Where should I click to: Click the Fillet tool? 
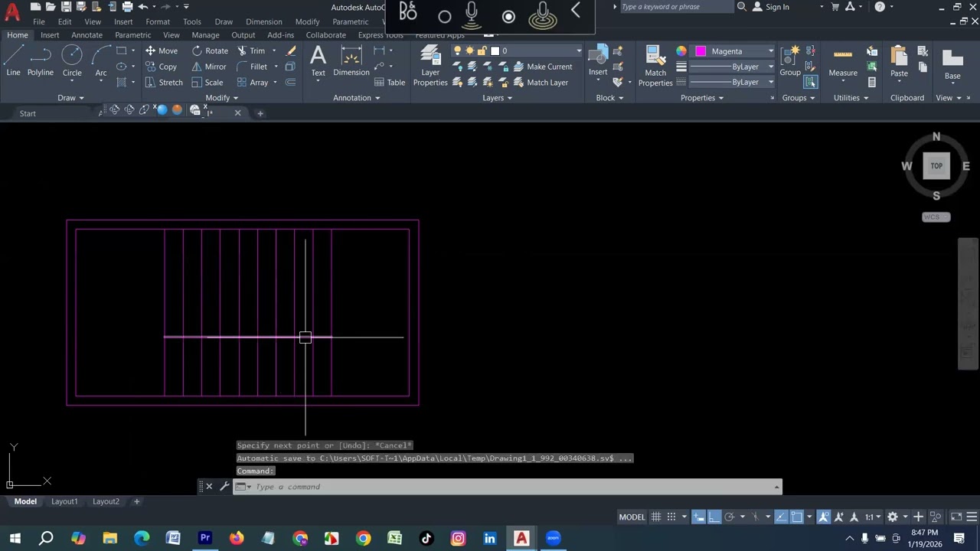click(253, 67)
